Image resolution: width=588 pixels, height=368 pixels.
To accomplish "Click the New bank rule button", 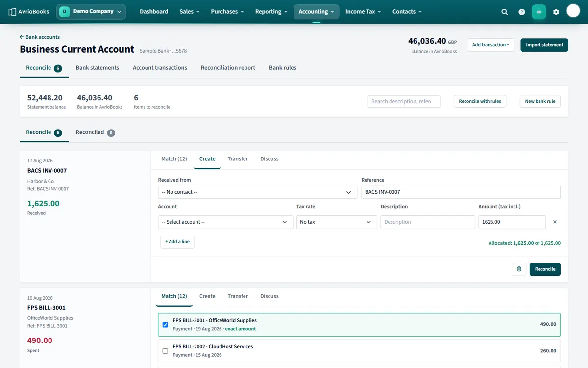I will [x=540, y=101].
